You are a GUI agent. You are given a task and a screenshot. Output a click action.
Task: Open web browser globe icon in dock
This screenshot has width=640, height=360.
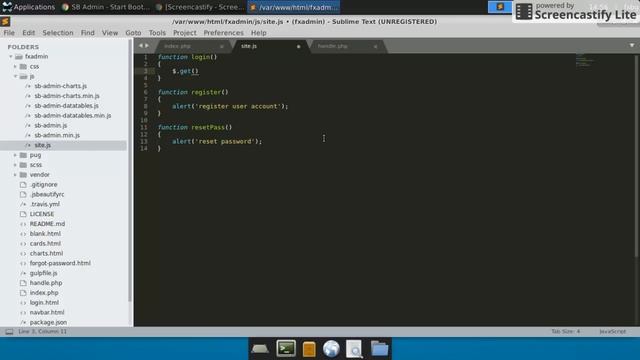click(331, 349)
